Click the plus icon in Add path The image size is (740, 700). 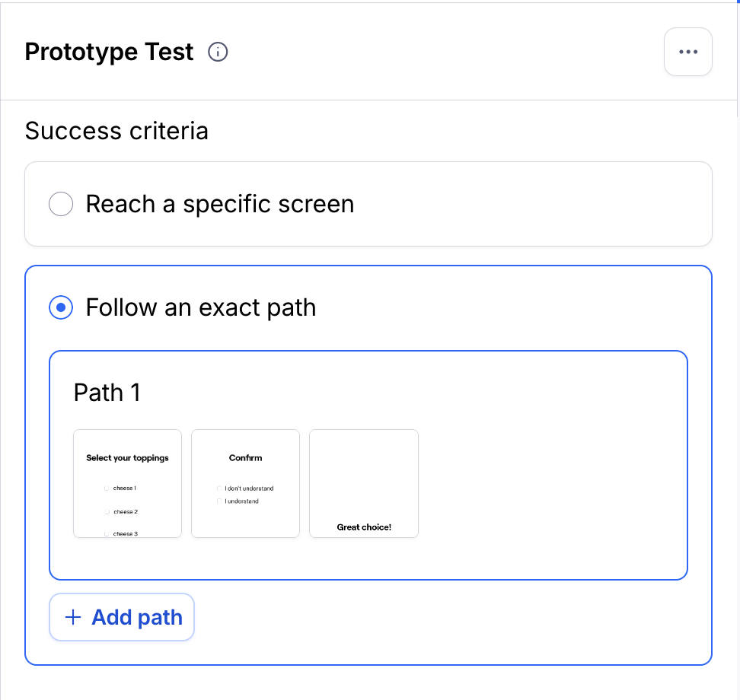point(72,617)
